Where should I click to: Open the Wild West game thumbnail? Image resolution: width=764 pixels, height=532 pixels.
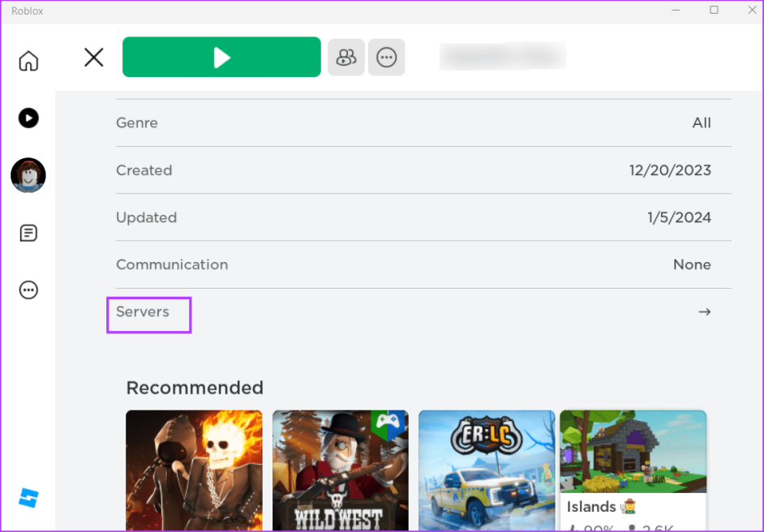[x=341, y=470]
